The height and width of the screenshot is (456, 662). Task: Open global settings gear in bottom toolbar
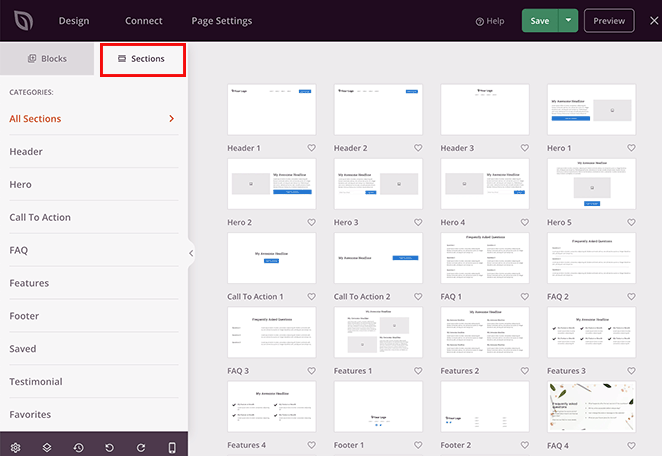[16, 447]
